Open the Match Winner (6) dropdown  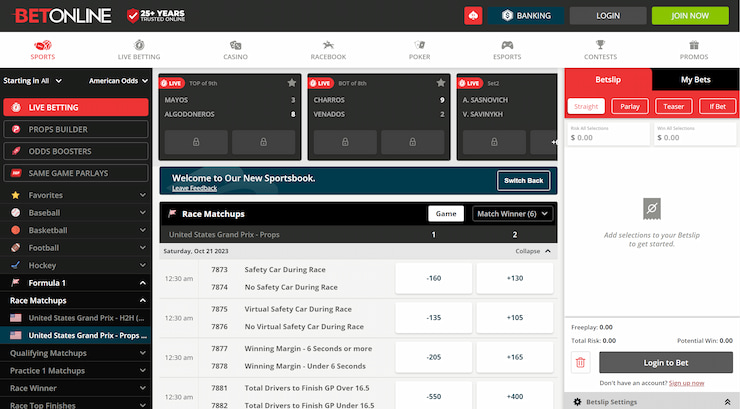(512, 214)
